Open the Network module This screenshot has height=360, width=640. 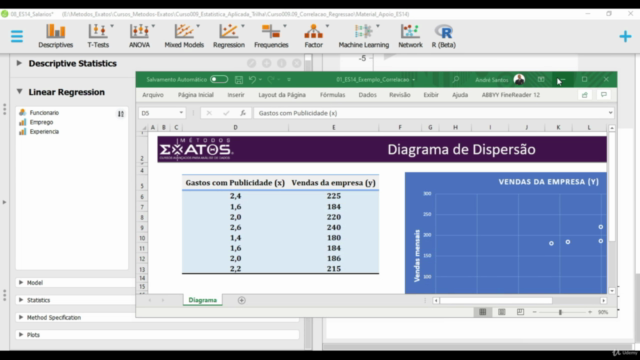pyautogui.click(x=410, y=36)
